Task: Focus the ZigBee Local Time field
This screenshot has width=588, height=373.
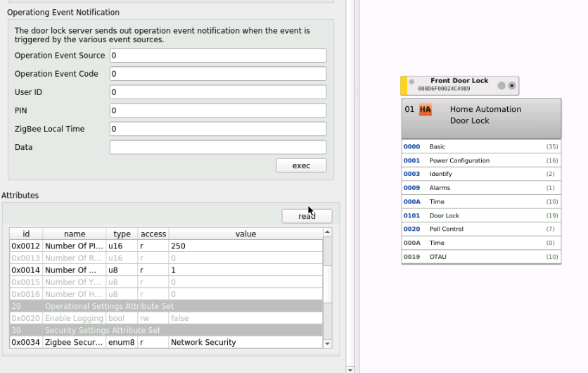Action: pos(218,129)
